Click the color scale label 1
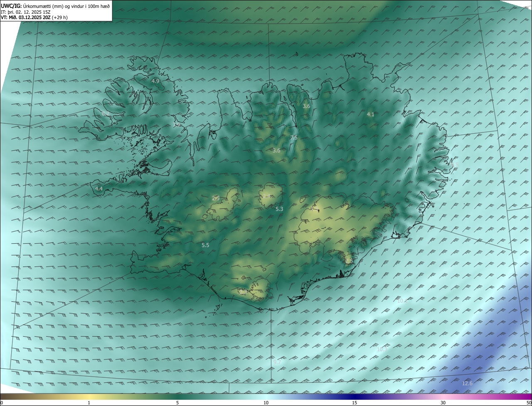532x406 pixels. click(x=89, y=403)
